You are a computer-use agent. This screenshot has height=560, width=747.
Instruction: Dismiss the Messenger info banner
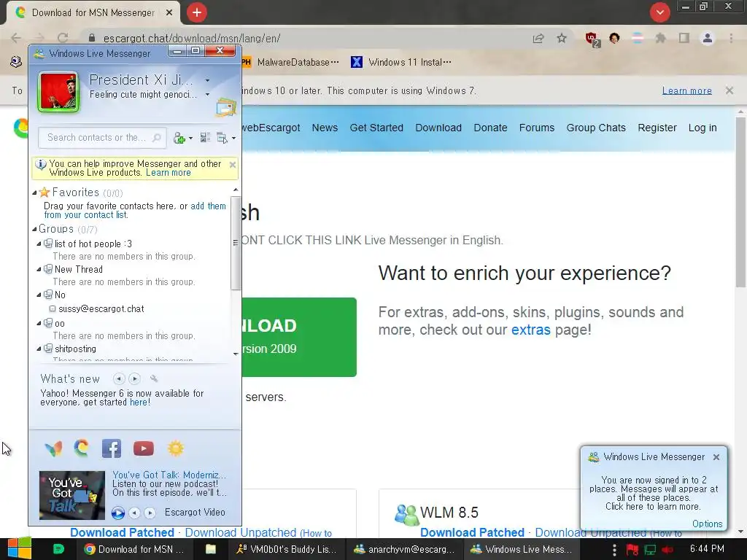tap(233, 165)
